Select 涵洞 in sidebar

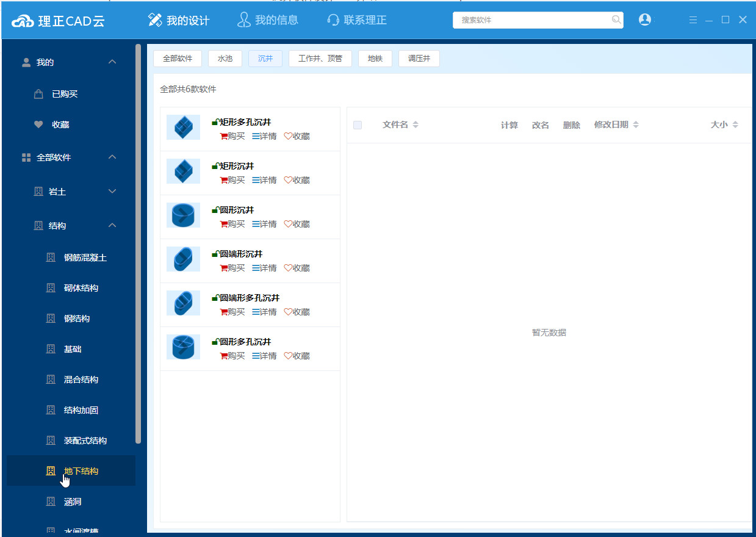(x=71, y=502)
